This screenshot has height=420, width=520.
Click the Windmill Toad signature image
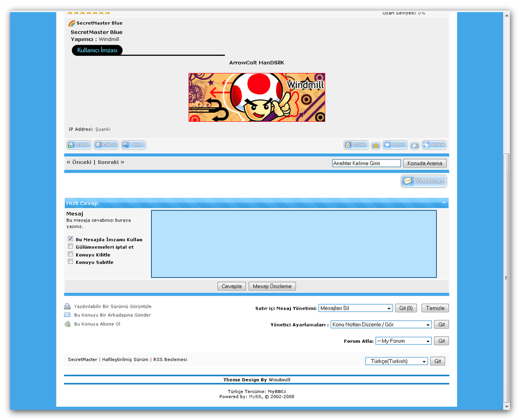pyautogui.click(x=256, y=98)
